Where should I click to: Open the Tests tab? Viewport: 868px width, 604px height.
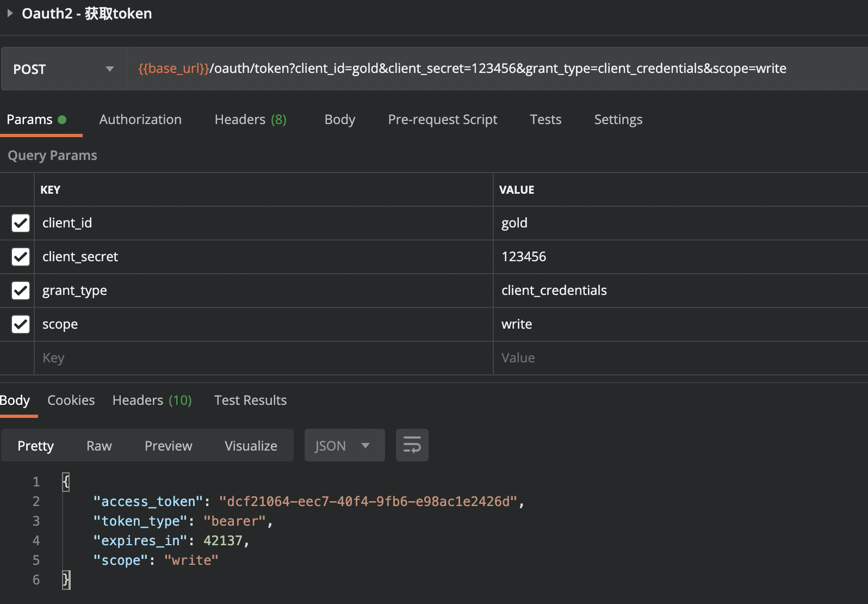[x=545, y=120]
